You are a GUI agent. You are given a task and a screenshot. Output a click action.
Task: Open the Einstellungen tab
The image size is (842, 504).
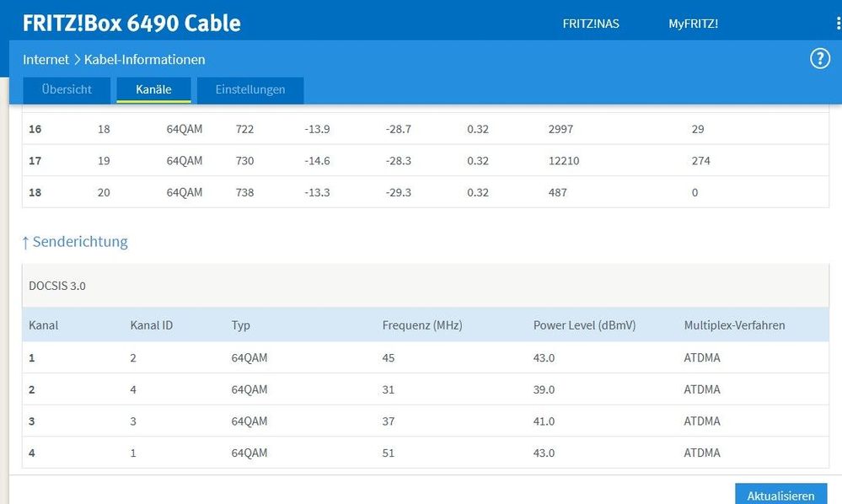(250, 89)
